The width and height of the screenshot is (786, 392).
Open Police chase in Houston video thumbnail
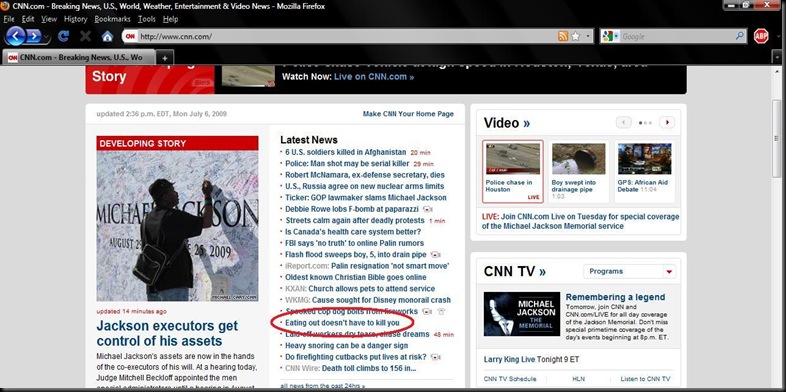point(513,159)
